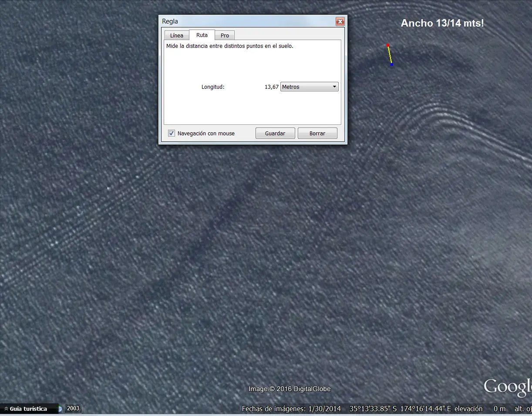Screen dimensions: 532x416
Task: Click the elevación 0 m readout
Action: point(480,409)
